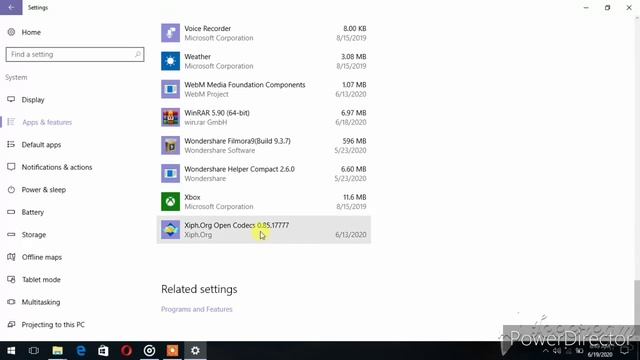Select WebM Media Foundation Components entry

point(264,89)
